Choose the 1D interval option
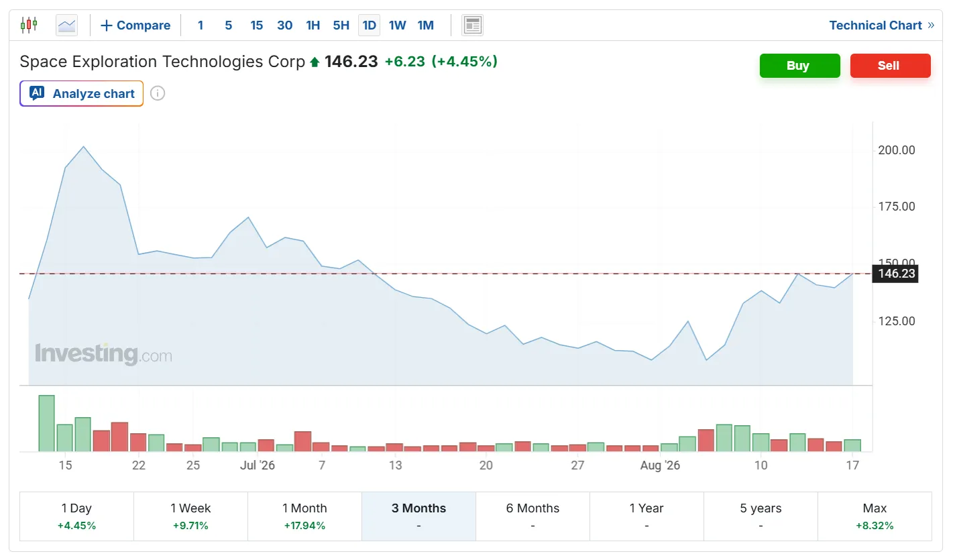The height and width of the screenshot is (560, 953). [369, 25]
